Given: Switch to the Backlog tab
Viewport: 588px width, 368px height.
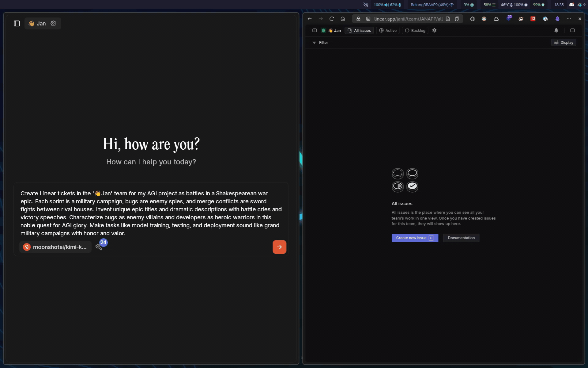Looking at the screenshot, I should [x=415, y=30].
